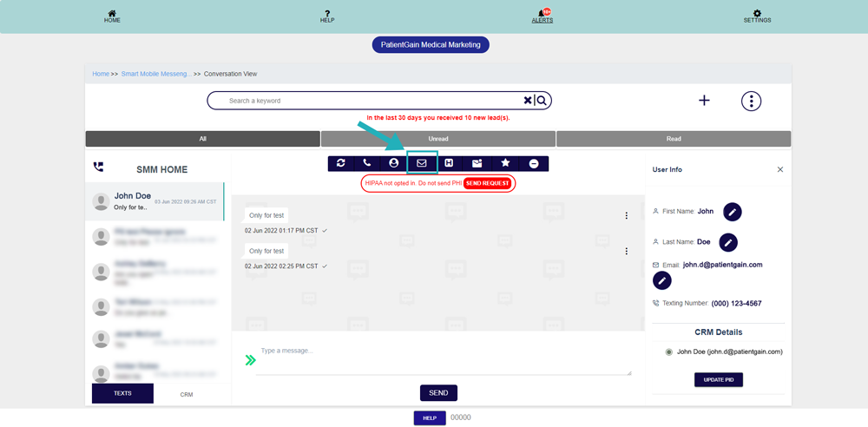The width and height of the screenshot is (868, 427).
Task: Click the UPDATE PID button
Action: (719, 380)
